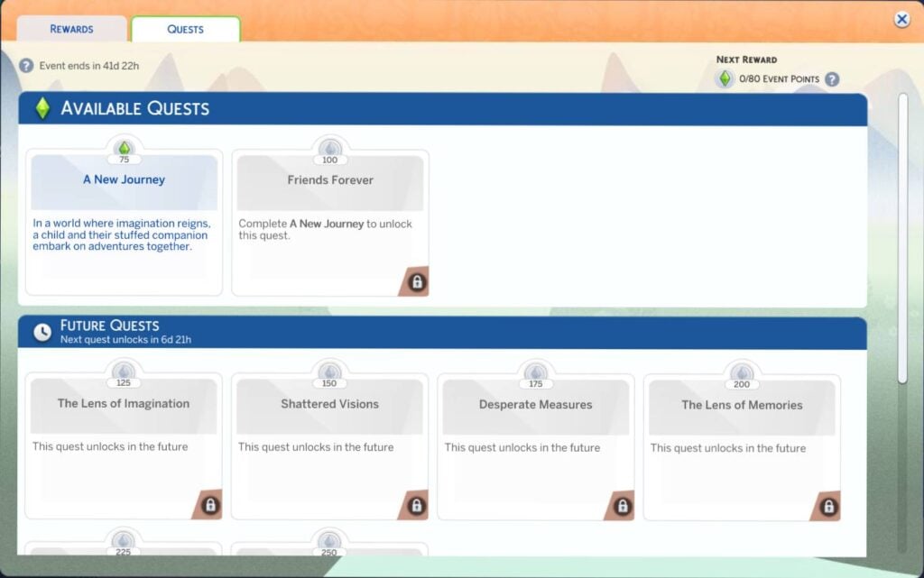
Task: Click the quest list vertical scrollbar thumb
Action: tap(902, 238)
